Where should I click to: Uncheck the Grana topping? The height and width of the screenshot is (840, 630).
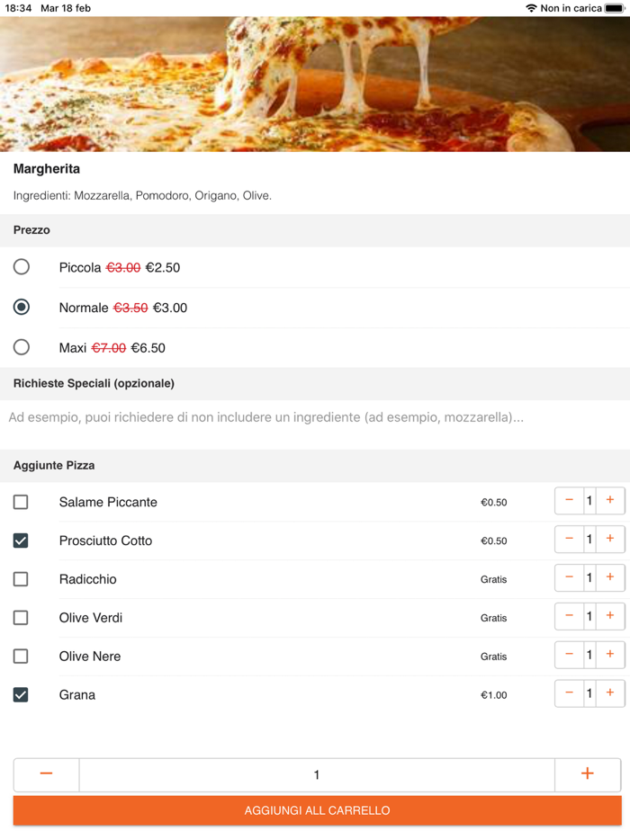(21, 694)
